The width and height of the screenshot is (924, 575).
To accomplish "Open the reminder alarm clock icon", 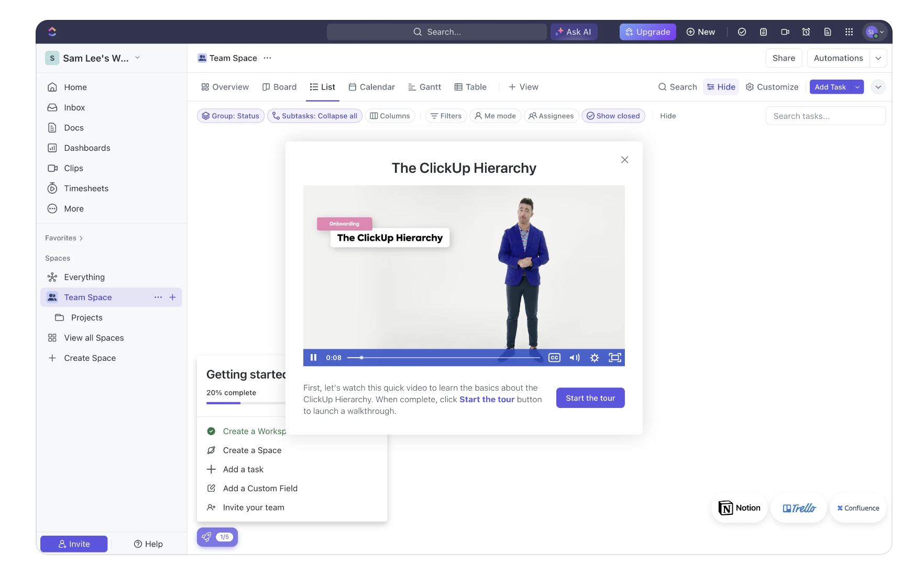I will (806, 32).
